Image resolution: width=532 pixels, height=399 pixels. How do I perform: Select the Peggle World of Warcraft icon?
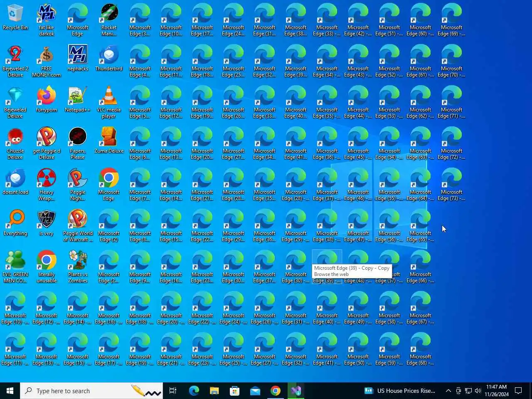pyautogui.click(x=78, y=226)
